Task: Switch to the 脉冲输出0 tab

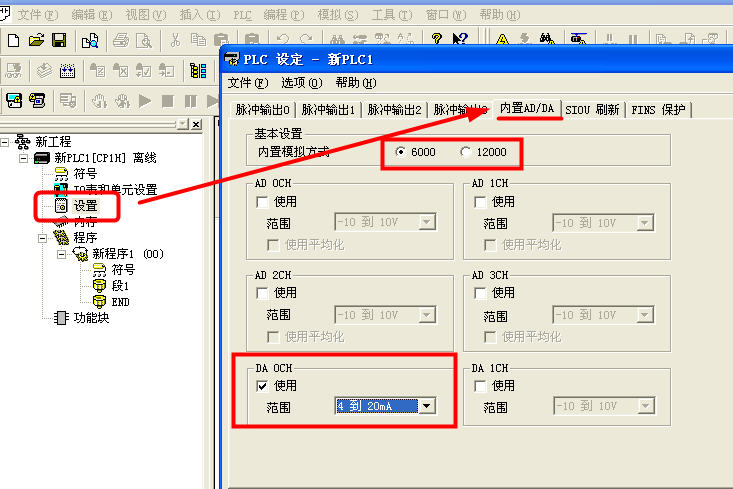Action: coord(263,110)
